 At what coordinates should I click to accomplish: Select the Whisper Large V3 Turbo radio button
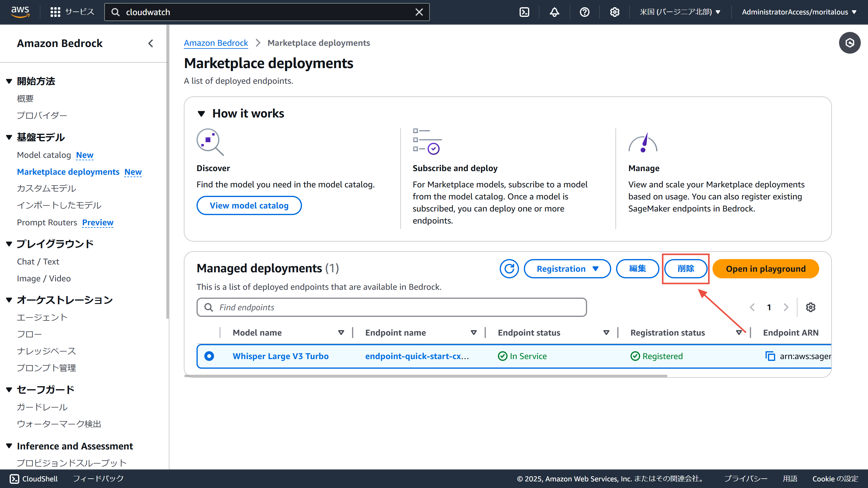209,356
